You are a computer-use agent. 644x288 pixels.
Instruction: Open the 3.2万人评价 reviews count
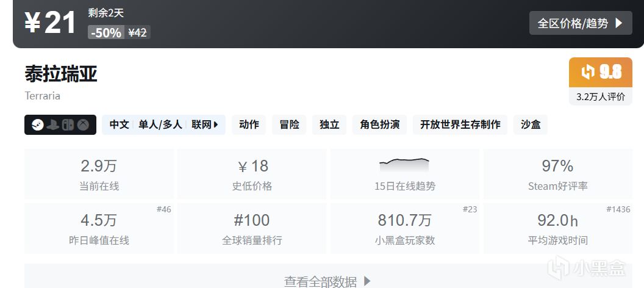tap(601, 96)
